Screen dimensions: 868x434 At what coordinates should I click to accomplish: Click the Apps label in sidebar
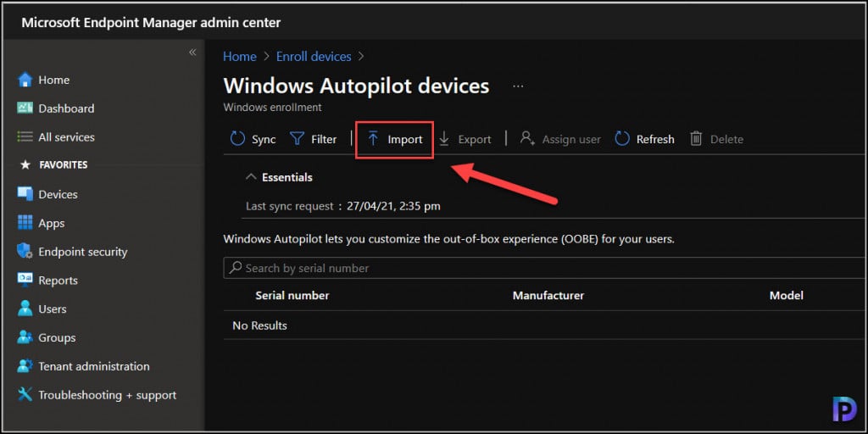[x=52, y=224]
